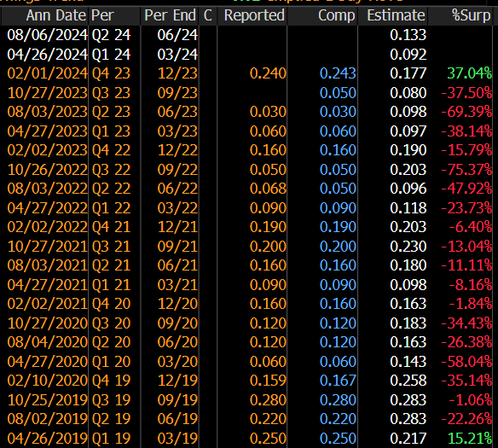Select the 08/03/2023 announcement date
Viewport: 498px width, 448px height.
(x=47, y=112)
